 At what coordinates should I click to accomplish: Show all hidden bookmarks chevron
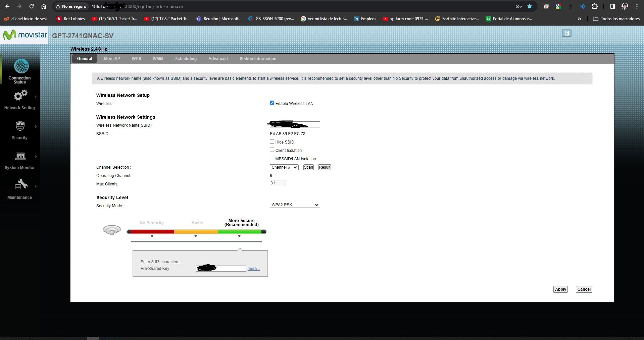(x=579, y=19)
